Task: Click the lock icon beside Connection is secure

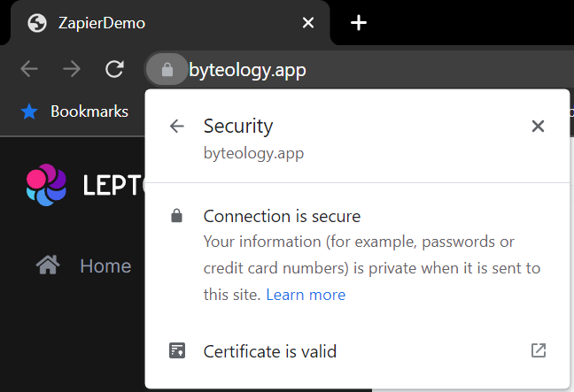Action: point(177,216)
